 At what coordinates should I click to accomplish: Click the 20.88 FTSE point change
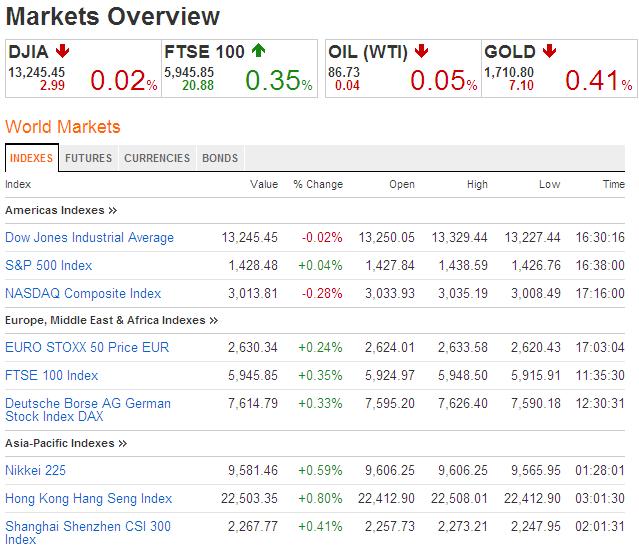(x=198, y=86)
